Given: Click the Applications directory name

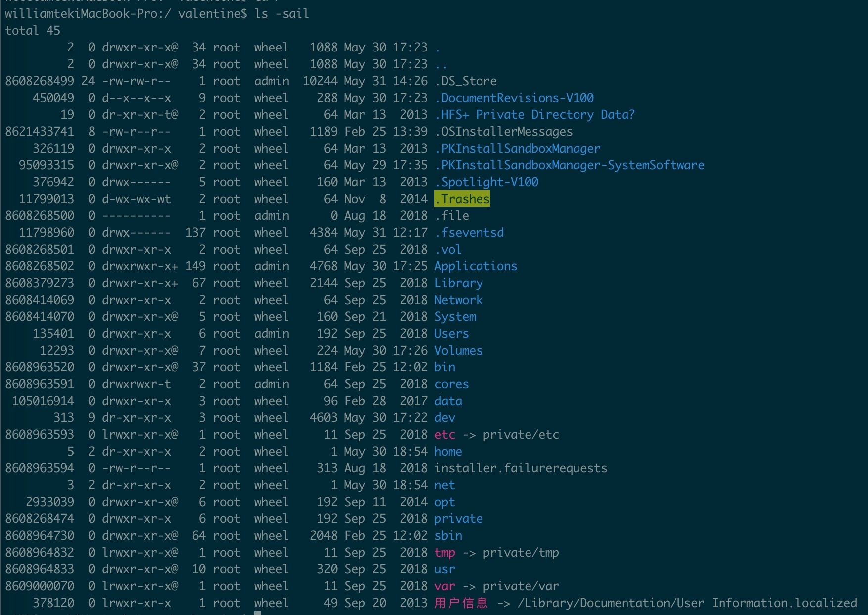Looking at the screenshot, I should click(476, 266).
